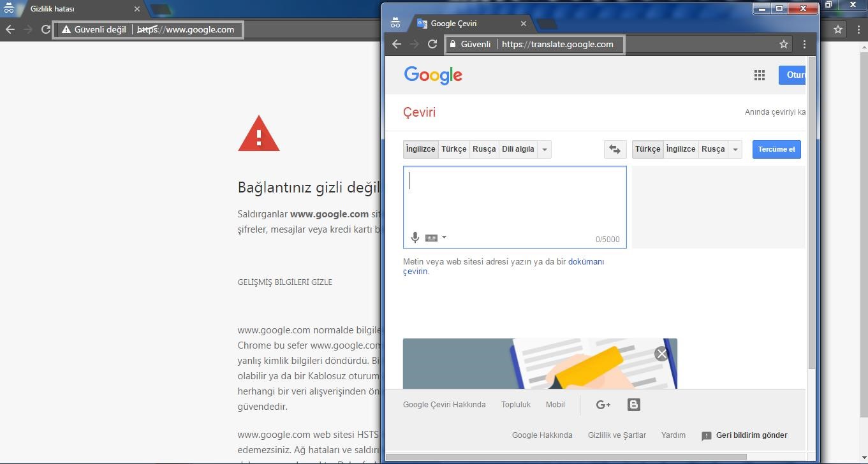Select Dili algıla source option
The width and height of the screenshot is (868, 464).
pyautogui.click(x=518, y=149)
